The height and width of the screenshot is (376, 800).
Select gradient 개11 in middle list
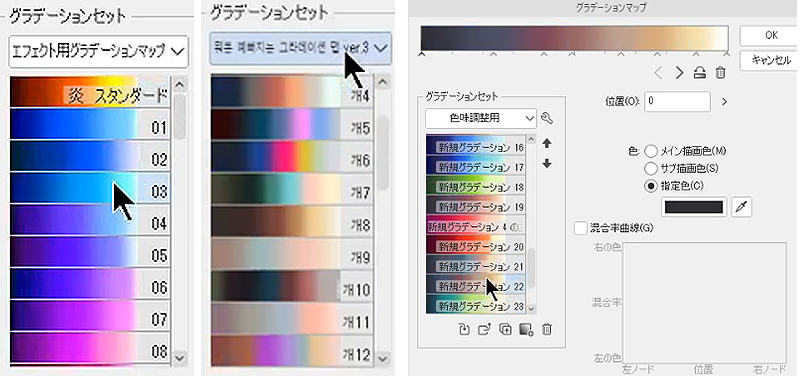[292, 319]
